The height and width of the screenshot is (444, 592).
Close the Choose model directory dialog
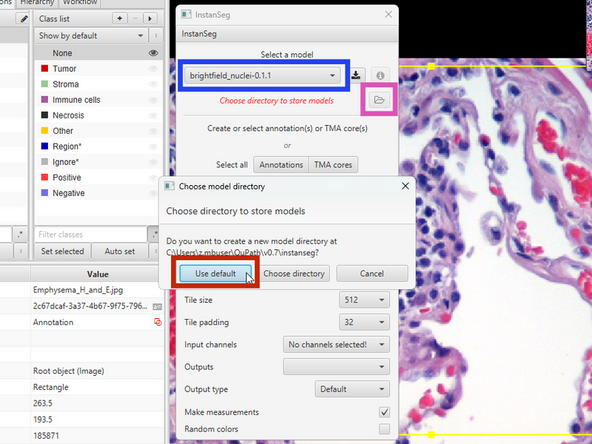tap(405, 186)
